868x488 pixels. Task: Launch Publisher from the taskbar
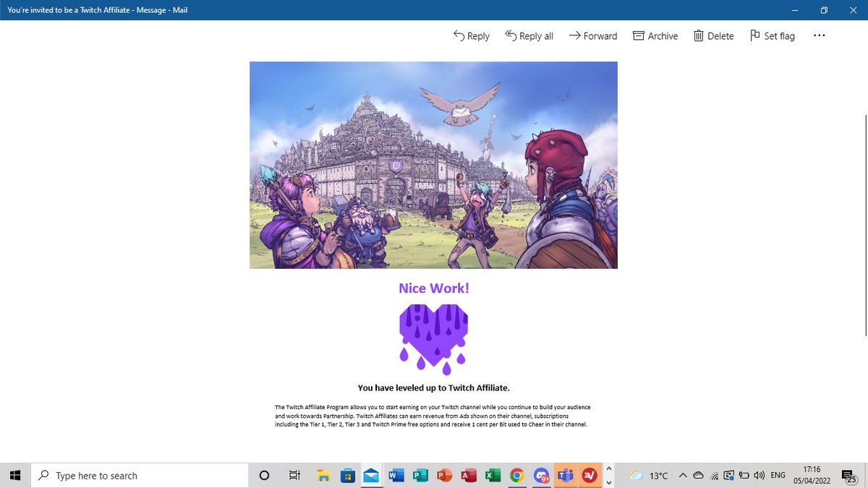pyautogui.click(x=420, y=476)
